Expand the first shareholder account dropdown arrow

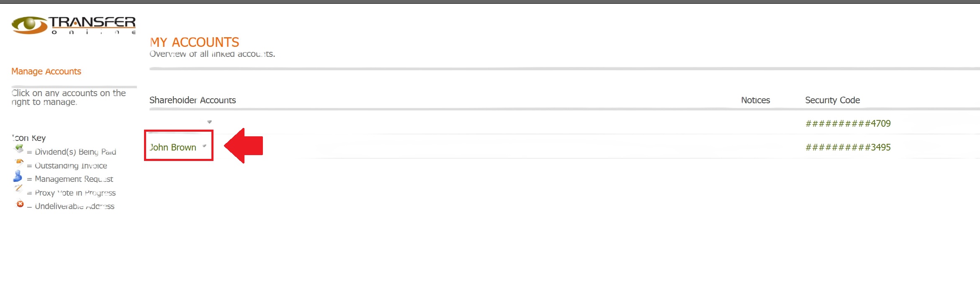point(209,122)
